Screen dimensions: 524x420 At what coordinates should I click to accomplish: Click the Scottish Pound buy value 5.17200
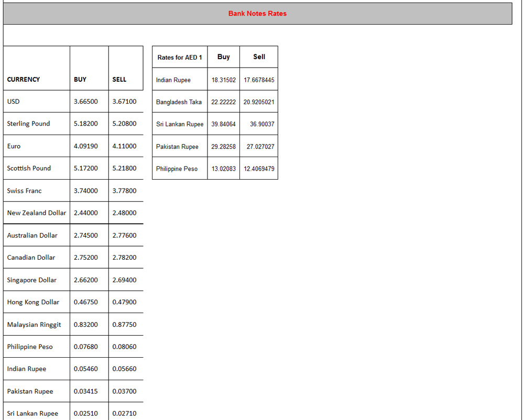pyautogui.click(x=85, y=168)
